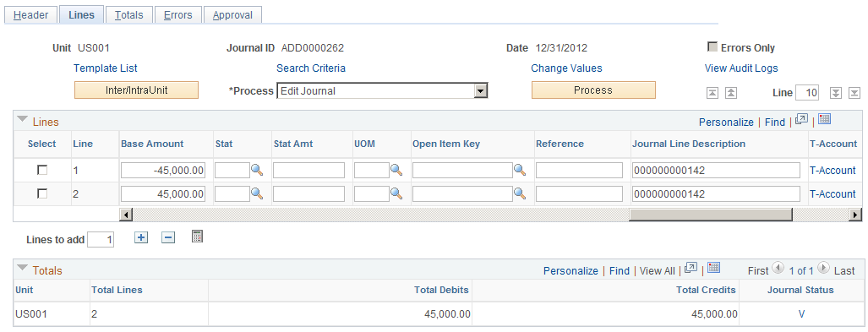
Task: Open Stat lookup magnifier on line 1
Action: click(x=257, y=170)
